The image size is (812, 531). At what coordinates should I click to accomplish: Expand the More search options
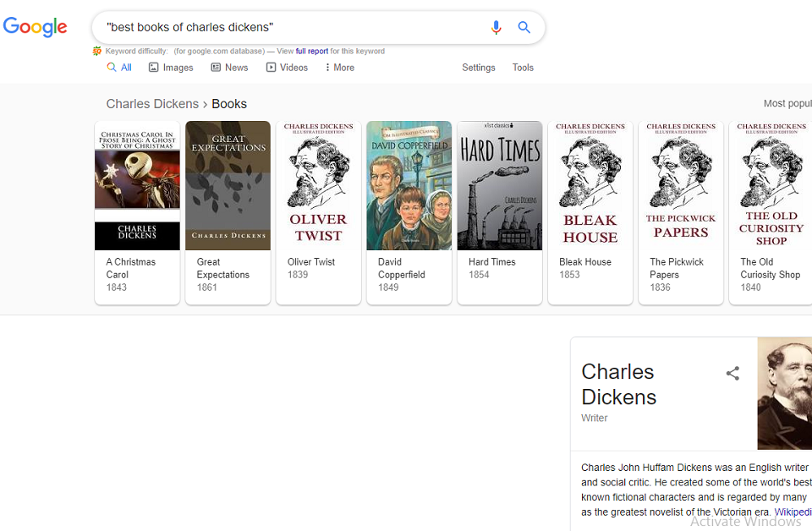click(340, 68)
